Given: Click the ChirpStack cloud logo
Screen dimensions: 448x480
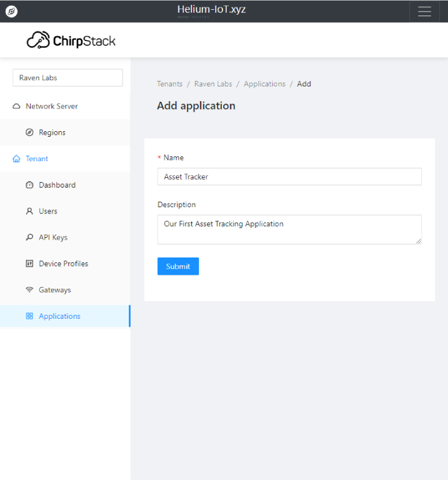Looking at the screenshot, I should tap(71, 40).
